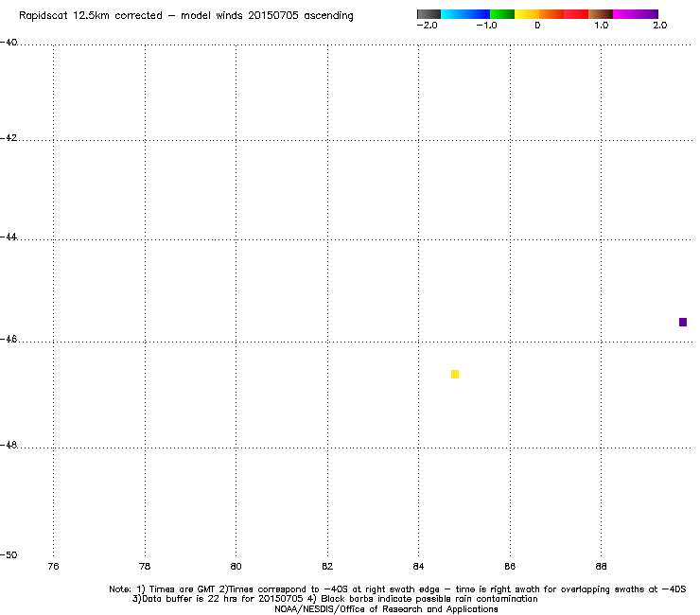Image resolution: width=700 pixels, height=615 pixels.
Task: Click the latitude label '-48'
Action: (9, 446)
